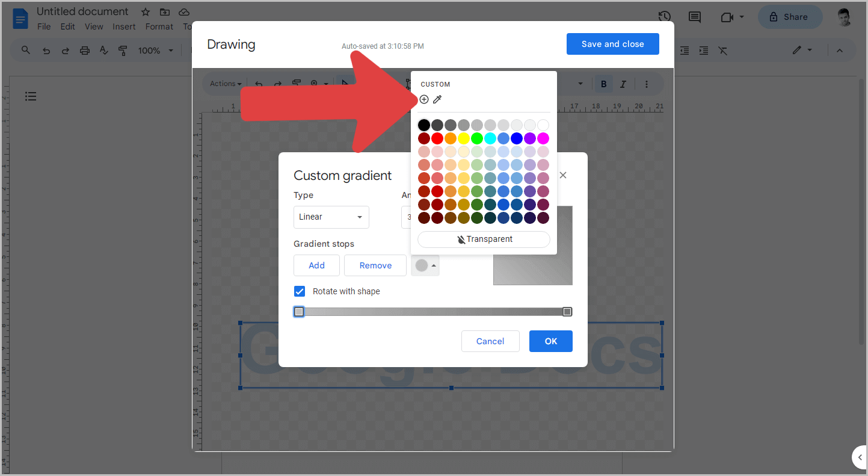868x476 pixels.
Task: Choose the Transparent option
Action: coord(484,239)
